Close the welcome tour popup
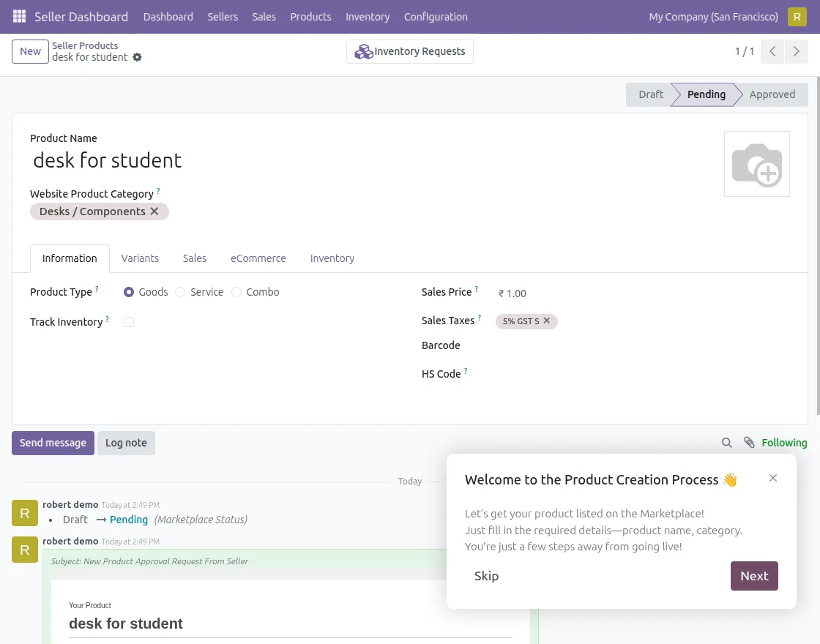 (x=773, y=478)
